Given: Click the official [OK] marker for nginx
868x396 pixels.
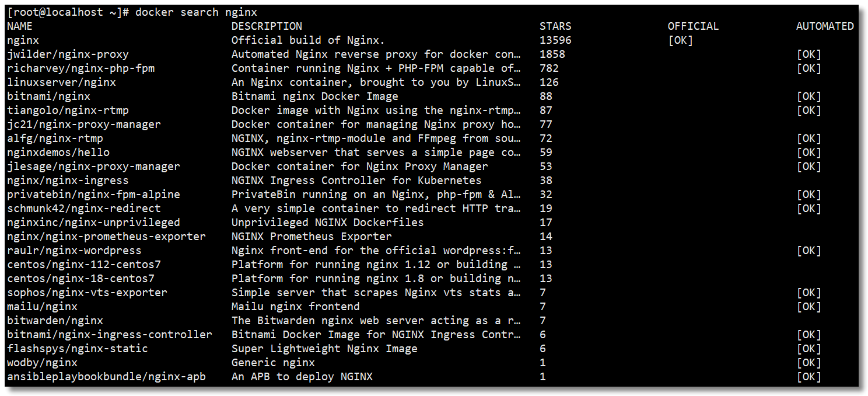Looking at the screenshot, I should 680,40.
